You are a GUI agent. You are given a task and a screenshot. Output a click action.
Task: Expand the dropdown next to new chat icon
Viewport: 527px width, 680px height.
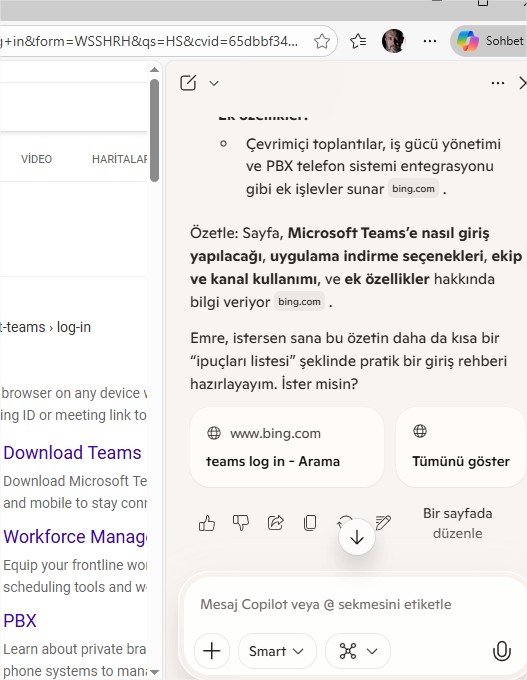coord(214,83)
